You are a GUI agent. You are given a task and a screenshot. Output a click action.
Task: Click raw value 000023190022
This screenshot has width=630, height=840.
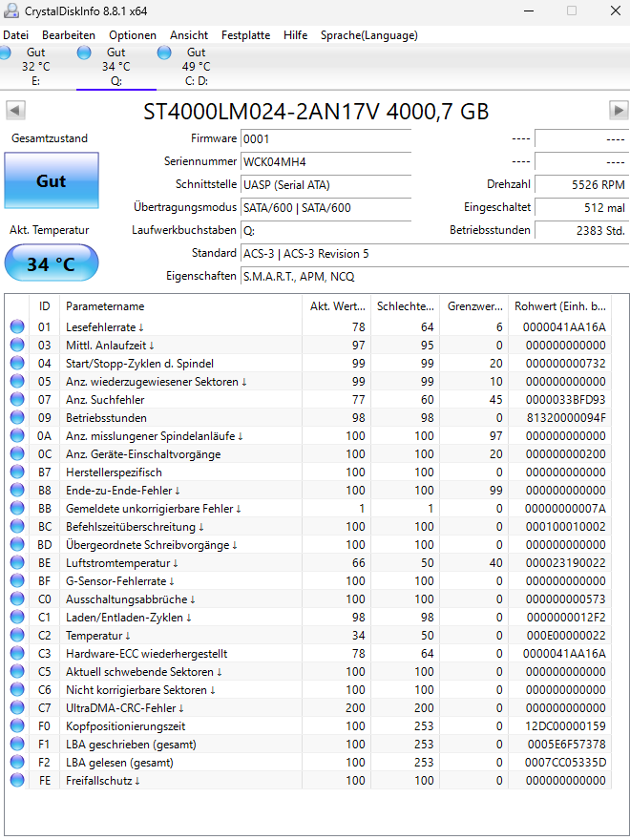(x=566, y=563)
